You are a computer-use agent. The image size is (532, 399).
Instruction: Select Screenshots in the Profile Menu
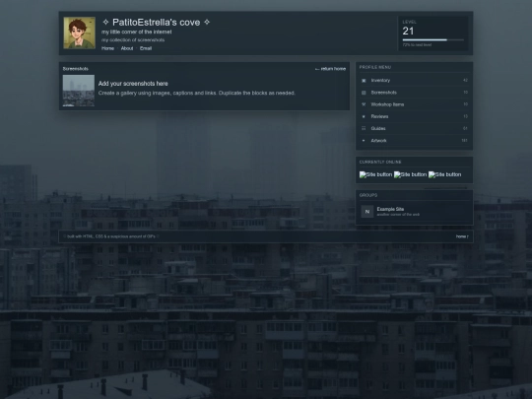[x=414, y=93]
